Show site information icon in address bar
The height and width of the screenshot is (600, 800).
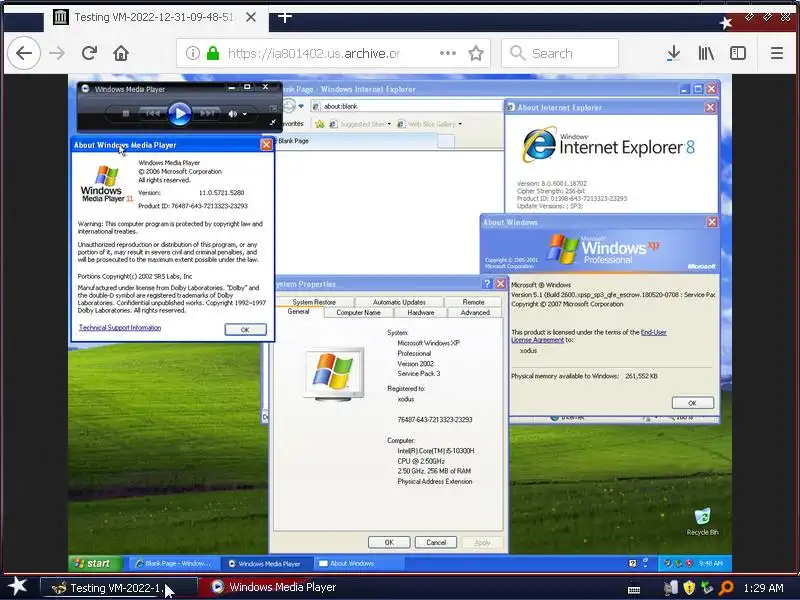tap(192, 53)
